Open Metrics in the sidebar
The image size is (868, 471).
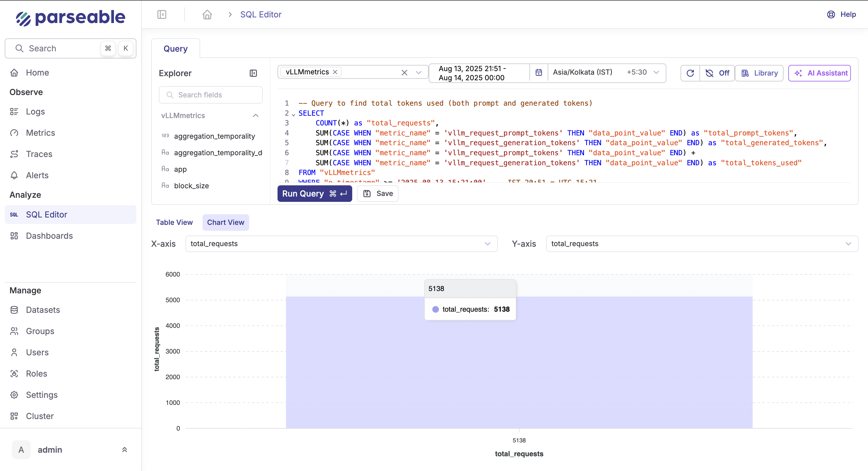pyautogui.click(x=71, y=133)
